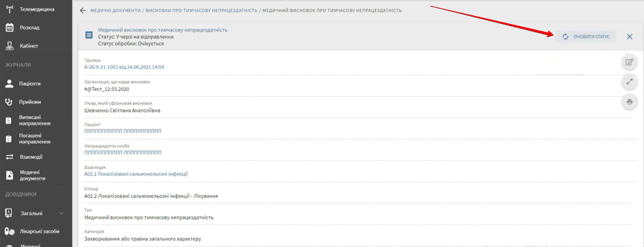Print the medical conclusion document

tap(629, 102)
